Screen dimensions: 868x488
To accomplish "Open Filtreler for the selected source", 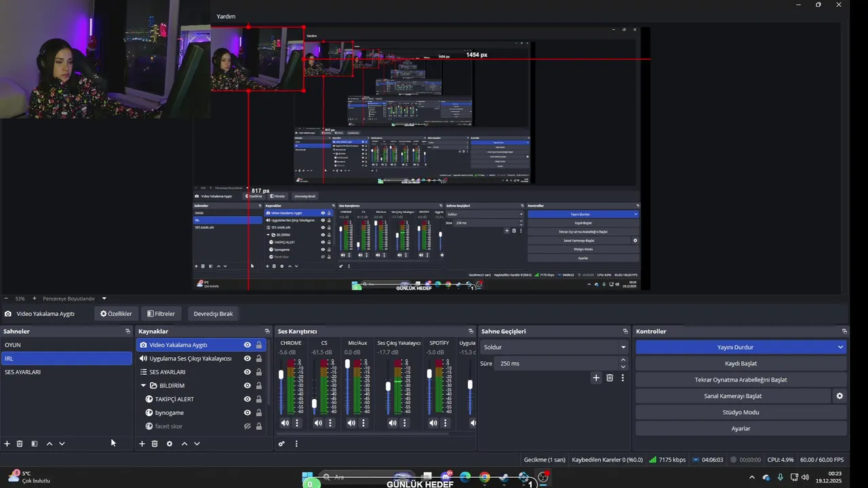I will pos(161,314).
